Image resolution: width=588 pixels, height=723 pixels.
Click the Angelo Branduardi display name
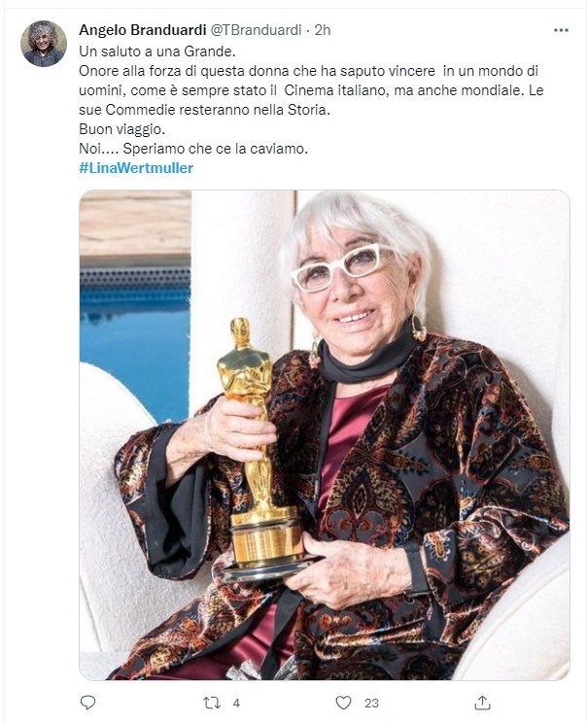[143, 30]
